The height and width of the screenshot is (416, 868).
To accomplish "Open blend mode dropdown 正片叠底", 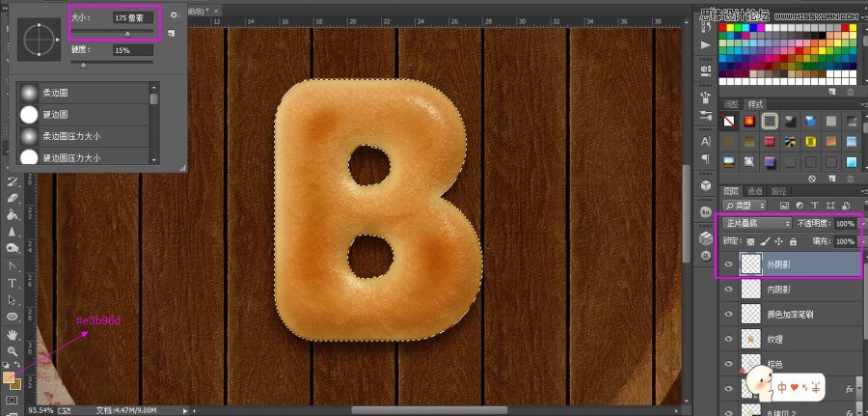I will 757,224.
